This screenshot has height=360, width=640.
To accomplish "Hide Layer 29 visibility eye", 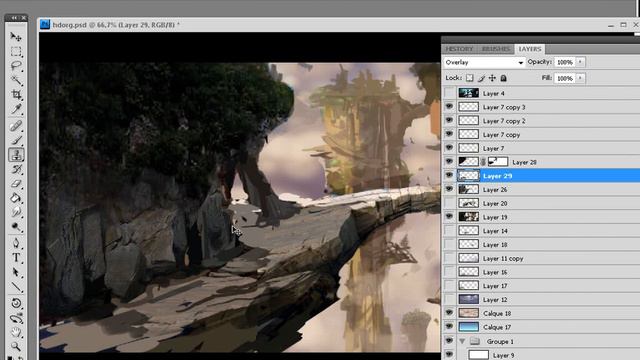I will tap(449, 176).
